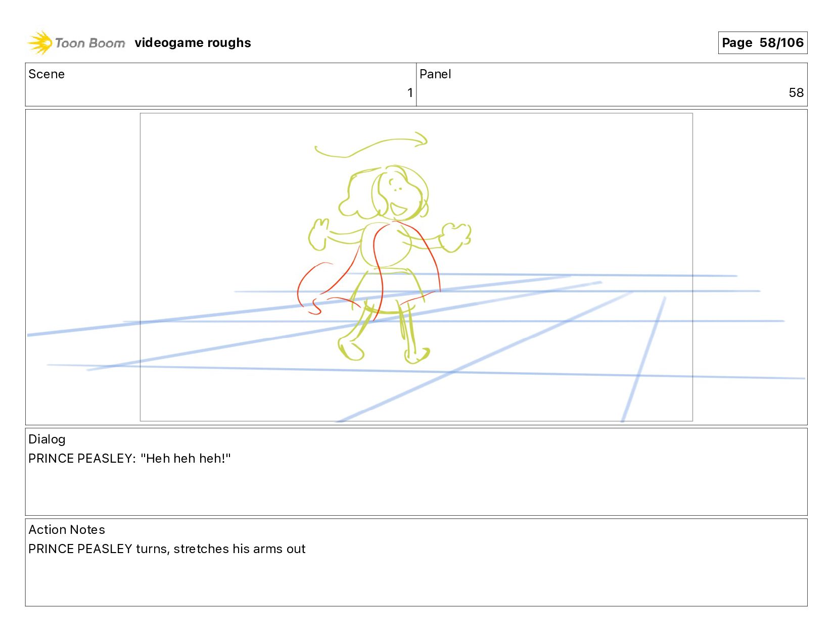Click the 'Panel' label
This screenshot has width=834, height=644.
(435, 74)
